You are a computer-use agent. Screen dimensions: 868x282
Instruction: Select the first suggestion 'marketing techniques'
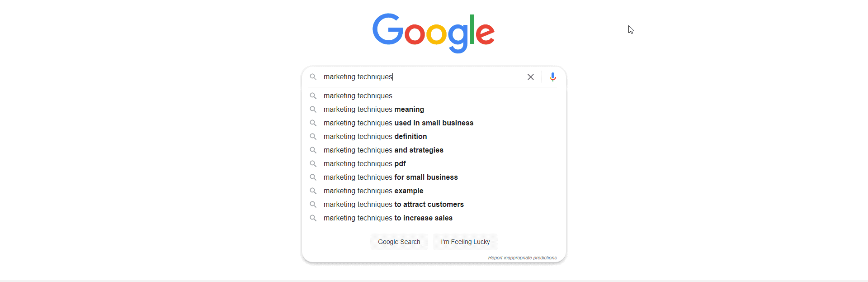click(357, 96)
